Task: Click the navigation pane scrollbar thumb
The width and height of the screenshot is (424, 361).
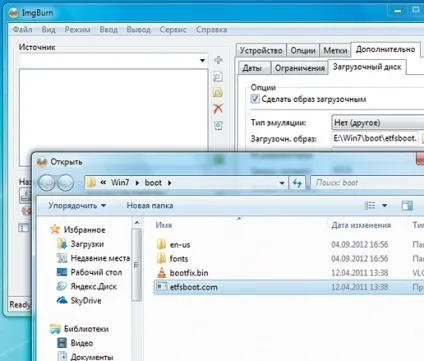Action: [137, 265]
